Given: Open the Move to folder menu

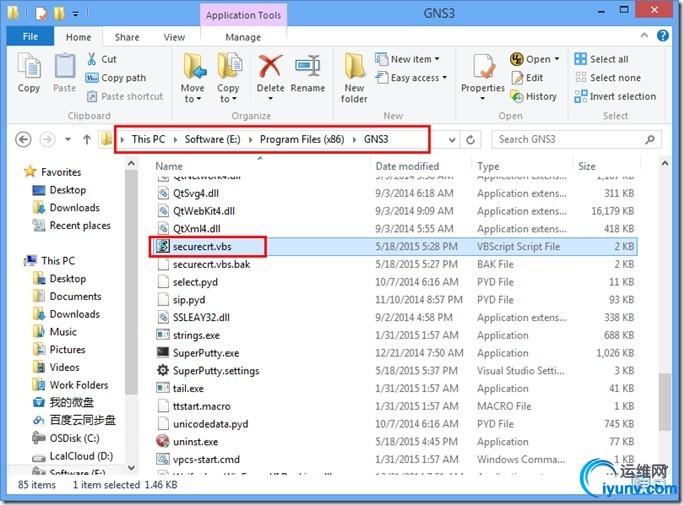Looking at the screenshot, I should pos(193,78).
